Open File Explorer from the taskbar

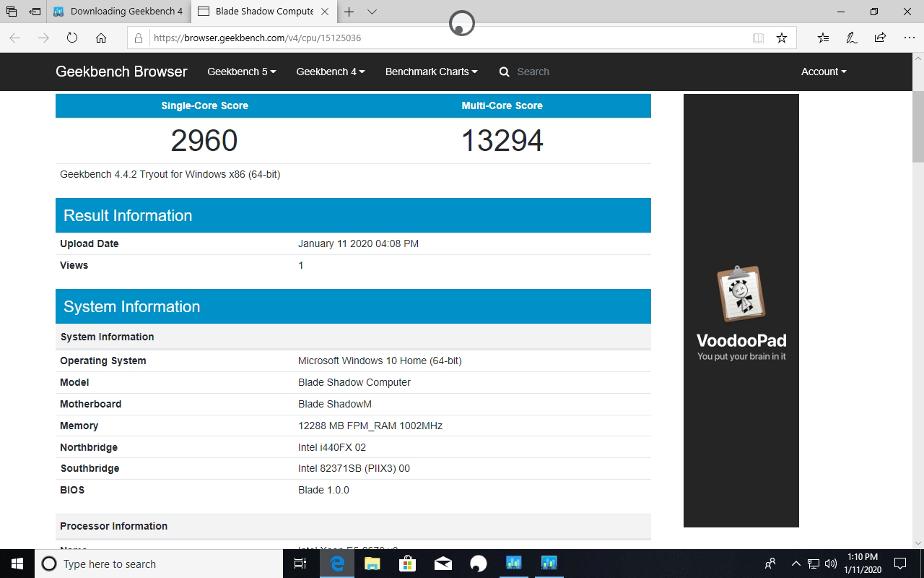[x=372, y=564]
